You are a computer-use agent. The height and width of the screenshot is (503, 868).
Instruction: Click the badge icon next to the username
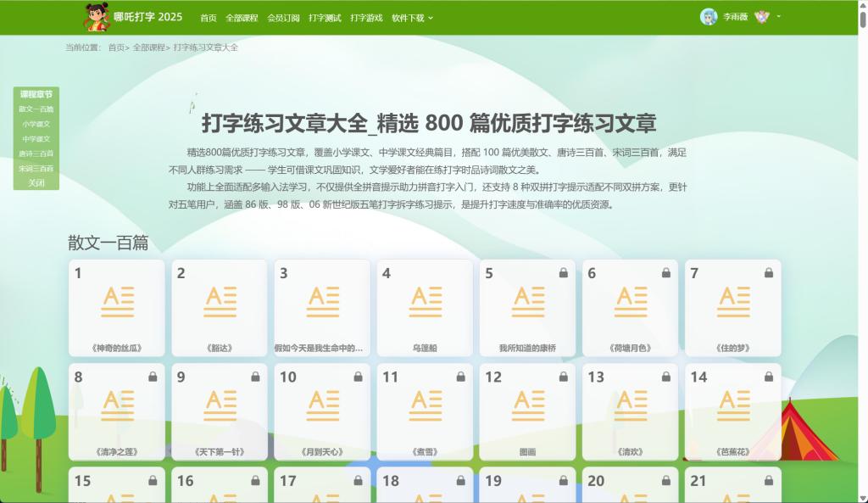point(761,17)
